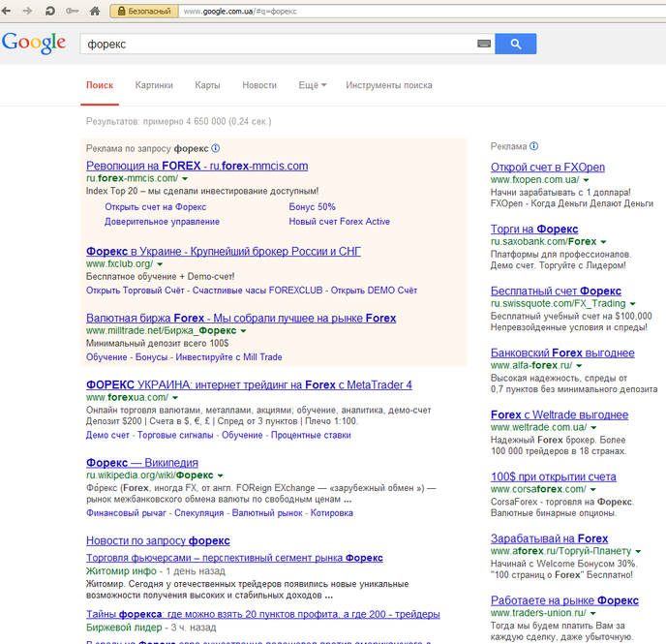The width and height of the screenshot is (666, 644).
Task: Click the browser address bar URL
Action: click(240, 12)
